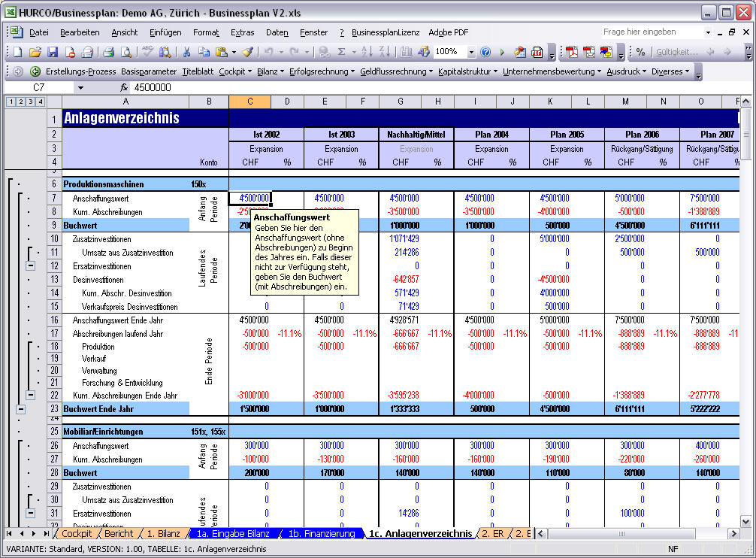The image size is (756, 558).
Task: Sort descending with the Z-A icon
Action: [384, 52]
